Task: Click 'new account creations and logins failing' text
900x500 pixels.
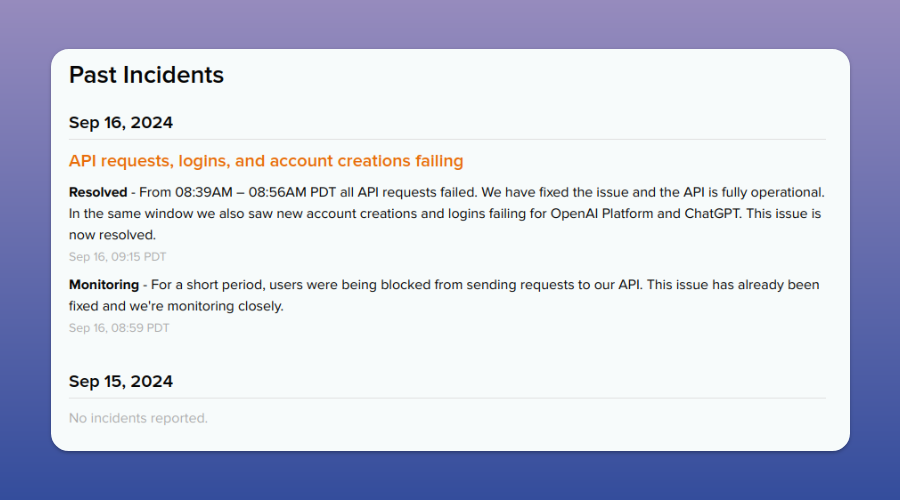Action: [365, 213]
